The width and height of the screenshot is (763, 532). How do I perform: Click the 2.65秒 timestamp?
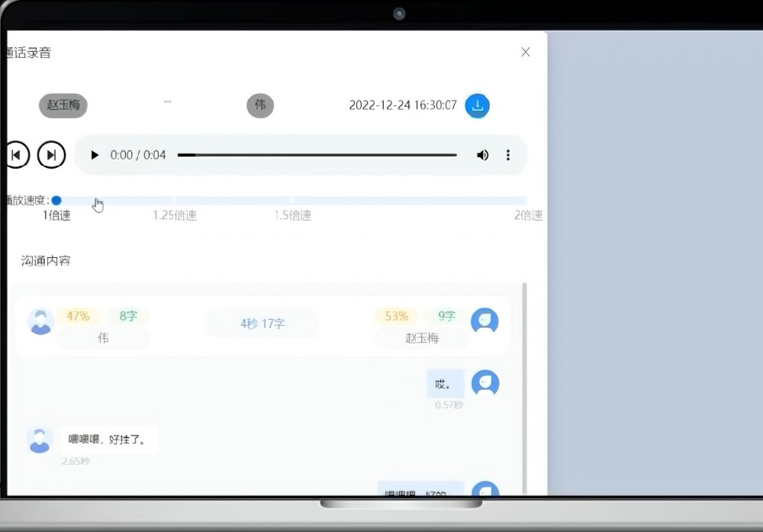pyautogui.click(x=76, y=461)
